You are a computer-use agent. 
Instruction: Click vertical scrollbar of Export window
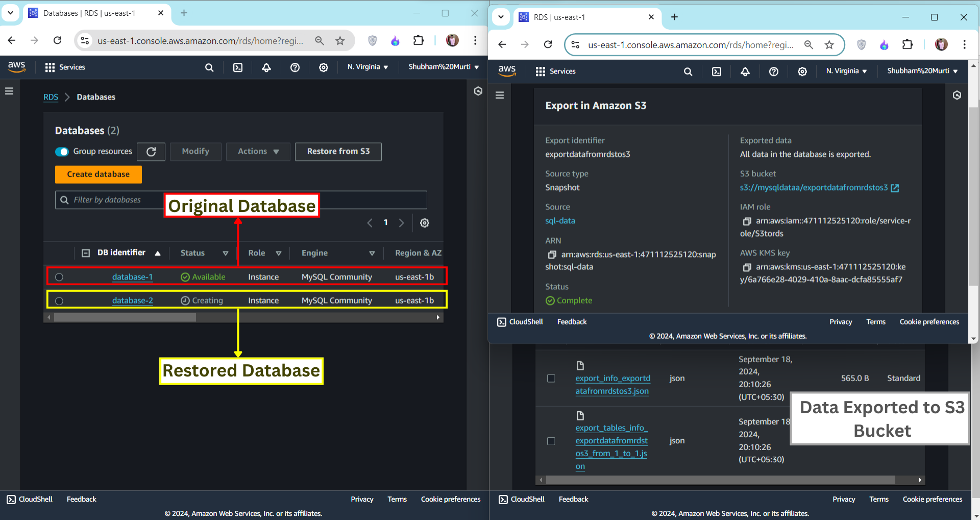click(x=974, y=197)
